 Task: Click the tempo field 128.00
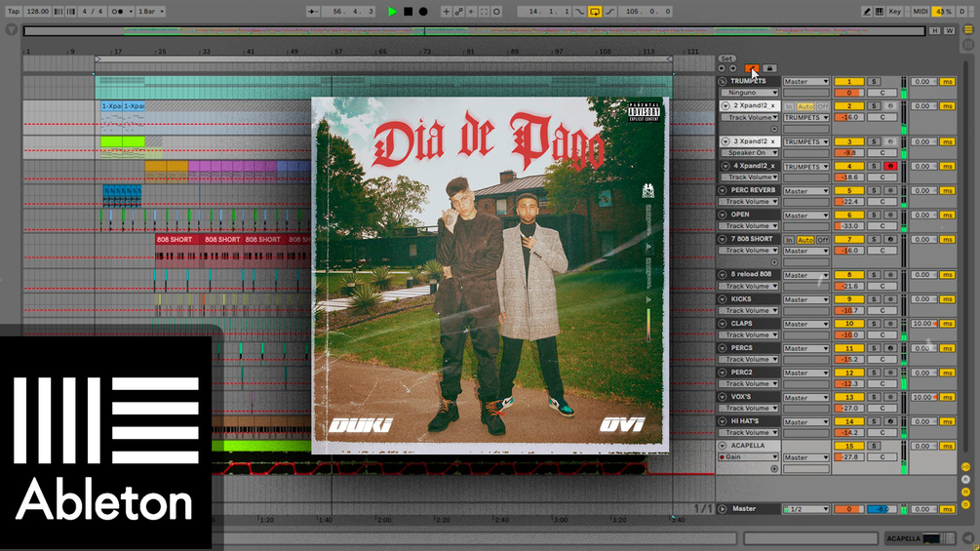[38, 12]
